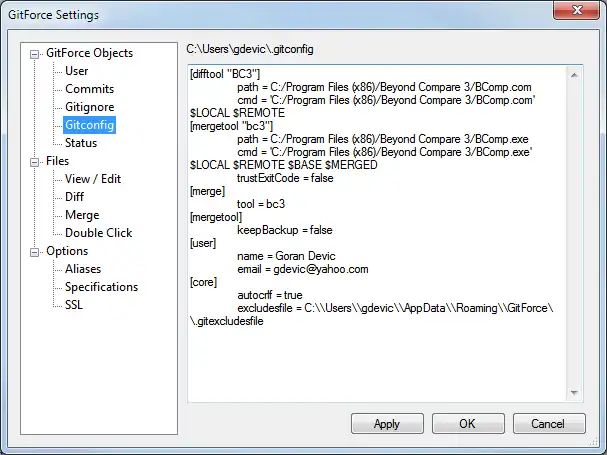Click the '$LOCAL $REMOTE $BASE $MERGED' line
This screenshot has height=455, width=607.
[x=283, y=165]
